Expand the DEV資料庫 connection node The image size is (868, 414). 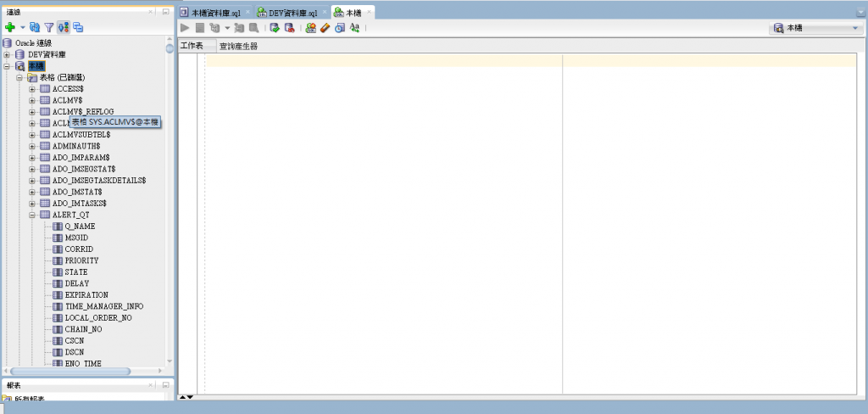(x=7, y=54)
